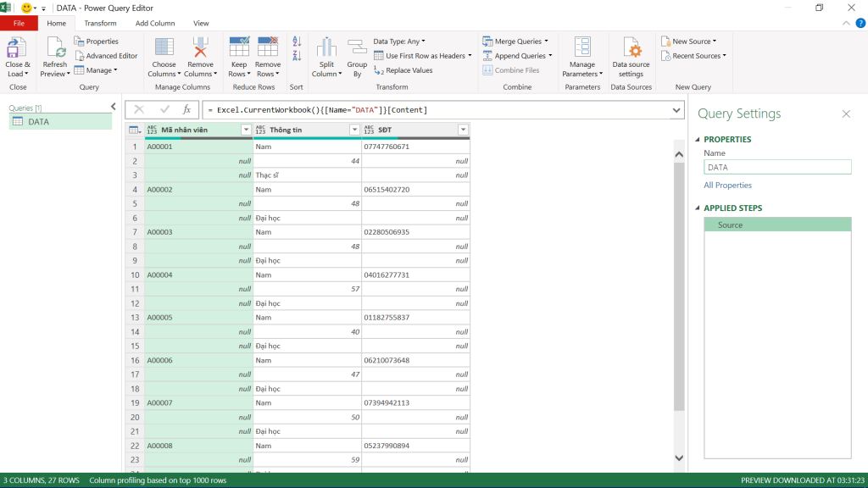Viewport: 868px width, 488px height.
Task: Click the SĐT column header
Action: 415,130
